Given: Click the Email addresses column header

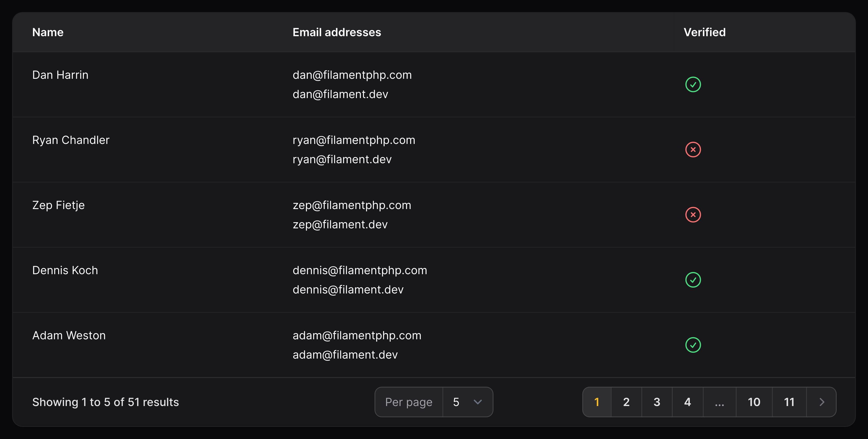Looking at the screenshot, I should (x=337, y=32).
